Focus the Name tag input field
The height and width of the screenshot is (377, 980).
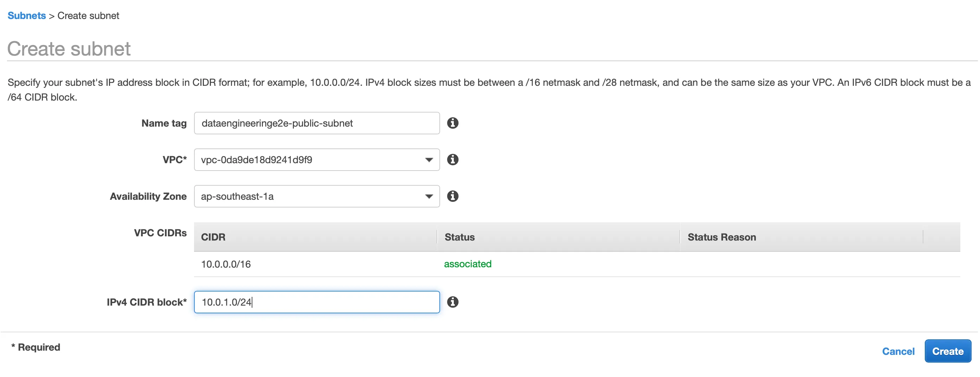click(x=316, y=123)
